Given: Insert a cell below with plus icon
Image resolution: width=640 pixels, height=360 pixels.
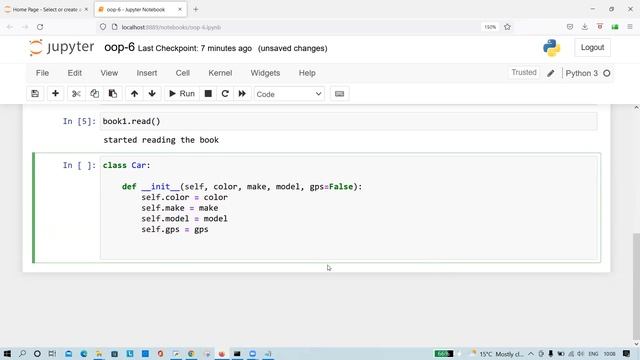Looking at the screenshot, I should (55, 94).
